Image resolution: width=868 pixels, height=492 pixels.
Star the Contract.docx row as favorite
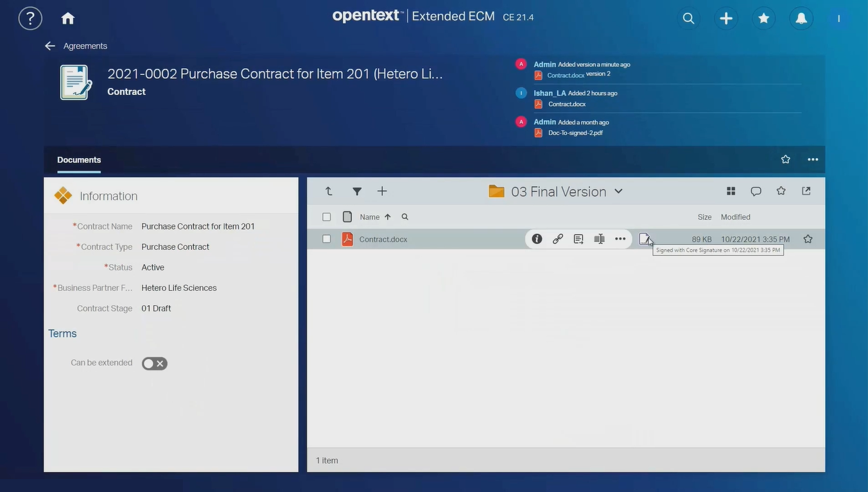pos(808,239)
